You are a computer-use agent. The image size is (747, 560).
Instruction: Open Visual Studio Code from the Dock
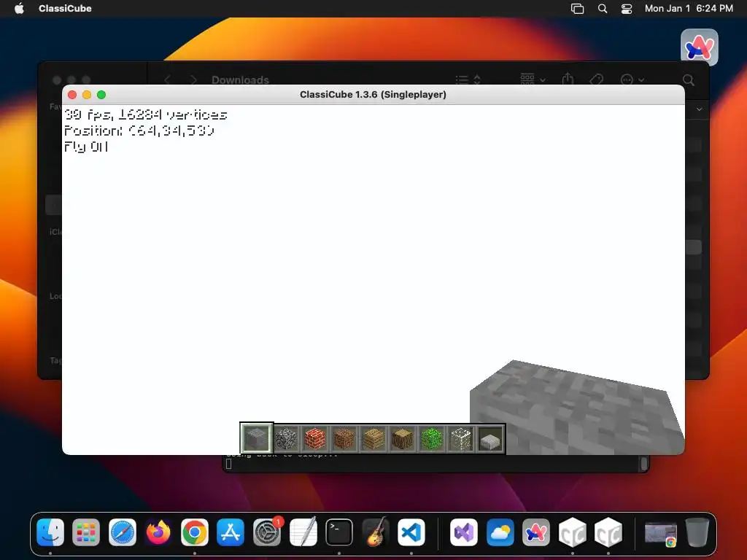[411, 532]
